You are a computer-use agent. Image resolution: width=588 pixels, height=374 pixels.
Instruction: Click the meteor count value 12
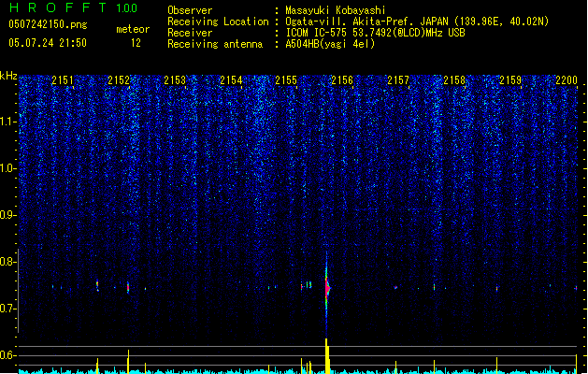[136, 43]
